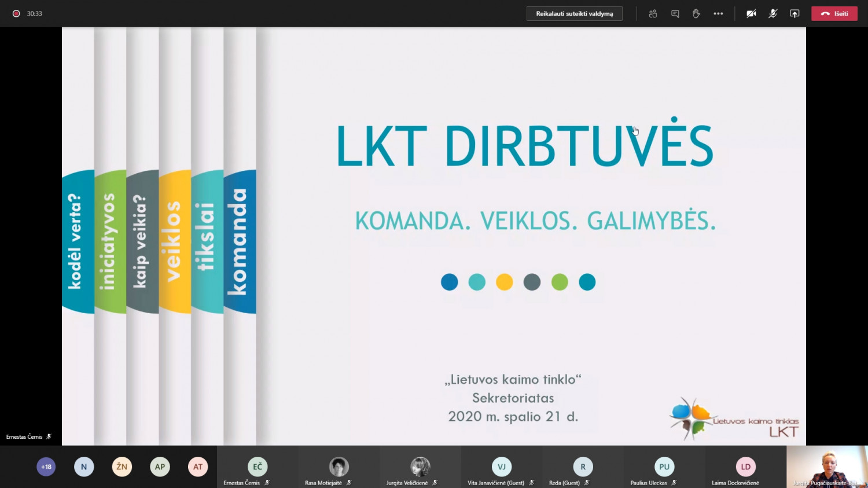868x488 pixels.
Task: Click the recording indicator icon
Action: tap(16, 13)
